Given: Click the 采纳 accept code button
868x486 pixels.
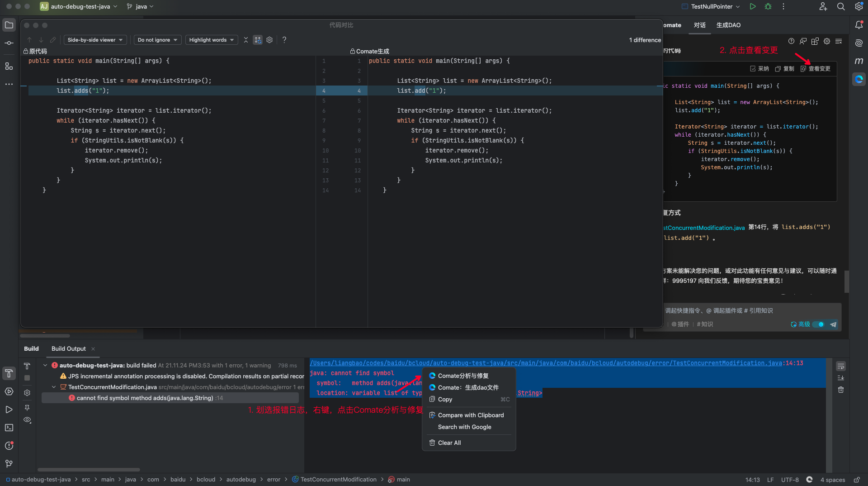Looking at the screenshot, I should (759, 69).
